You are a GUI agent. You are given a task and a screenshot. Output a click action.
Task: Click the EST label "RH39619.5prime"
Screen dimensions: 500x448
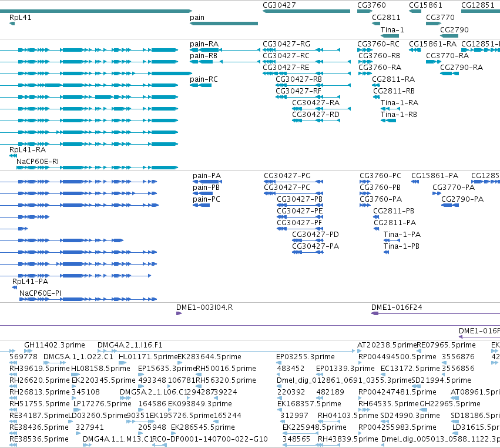(39, 369)
